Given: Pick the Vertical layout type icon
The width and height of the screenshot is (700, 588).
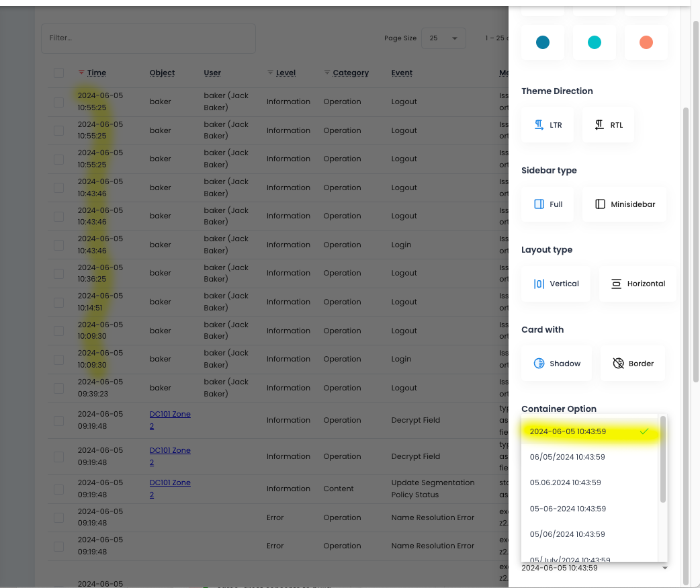Looking at the screenshot, I should 539,284.
